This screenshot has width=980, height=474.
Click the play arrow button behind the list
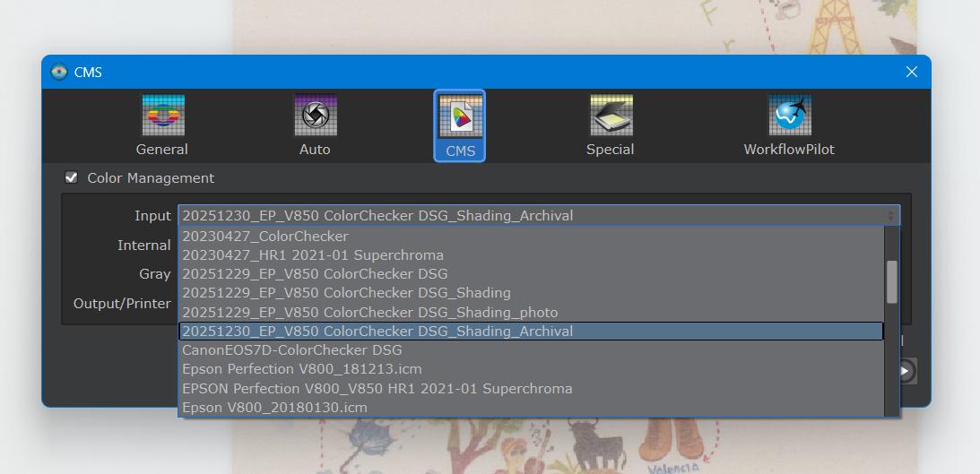point(907,371)
